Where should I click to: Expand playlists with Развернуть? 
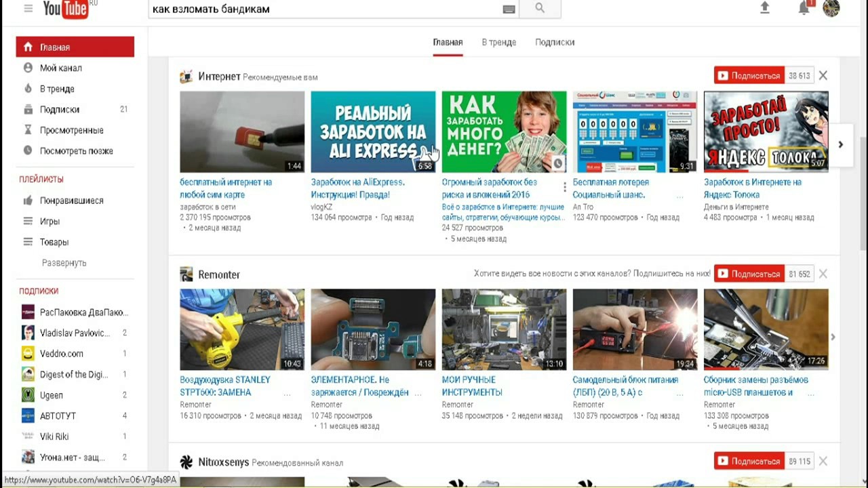(64, 263)
